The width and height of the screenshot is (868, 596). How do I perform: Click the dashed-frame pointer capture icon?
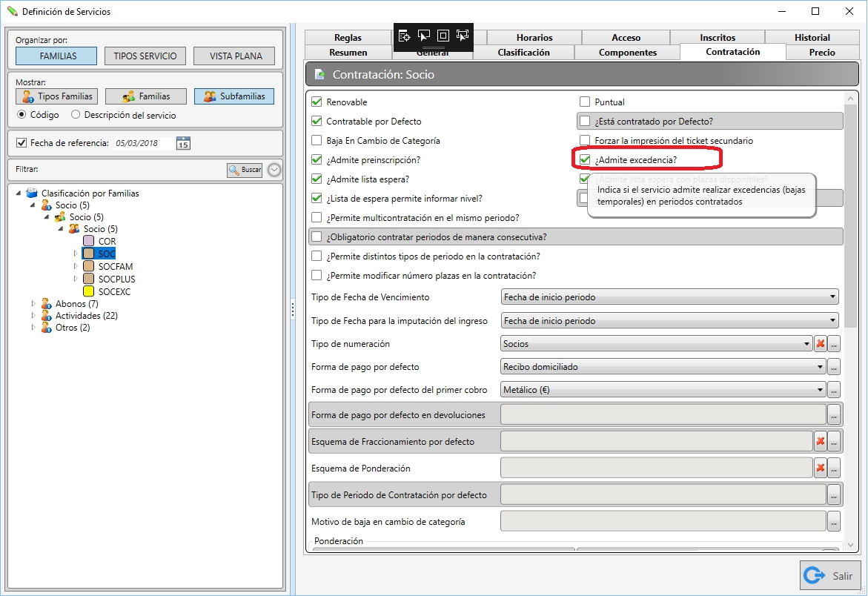[x=463, y=36]
